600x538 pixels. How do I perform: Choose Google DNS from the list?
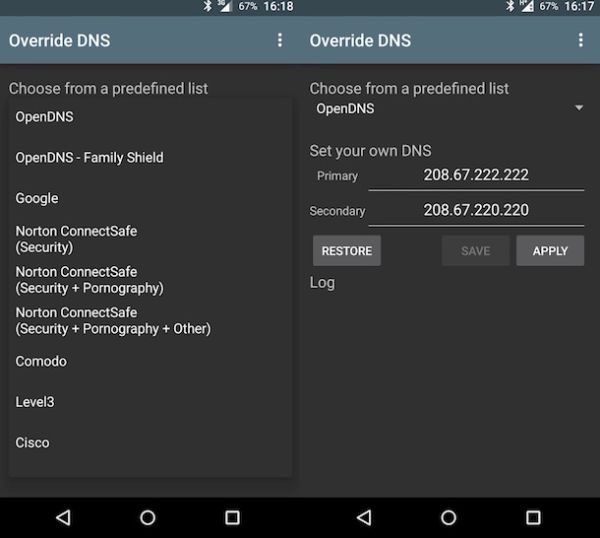[37, 198]
